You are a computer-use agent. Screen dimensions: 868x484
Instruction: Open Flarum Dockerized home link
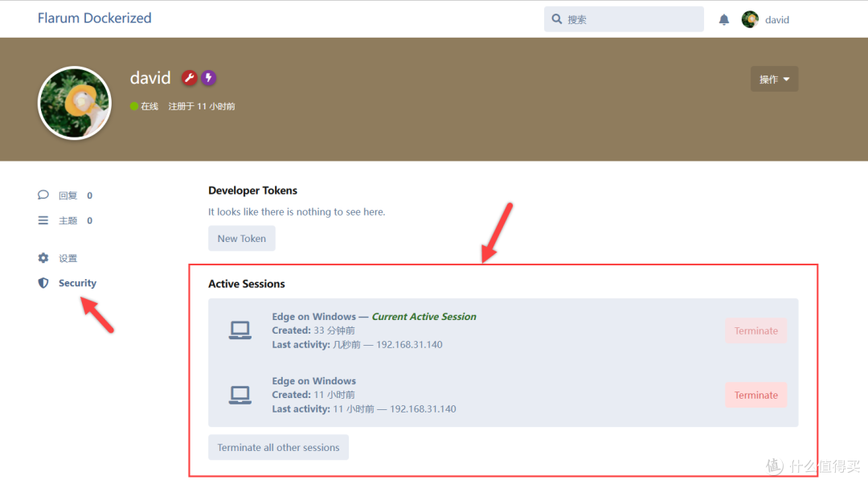tap(95, 18)
